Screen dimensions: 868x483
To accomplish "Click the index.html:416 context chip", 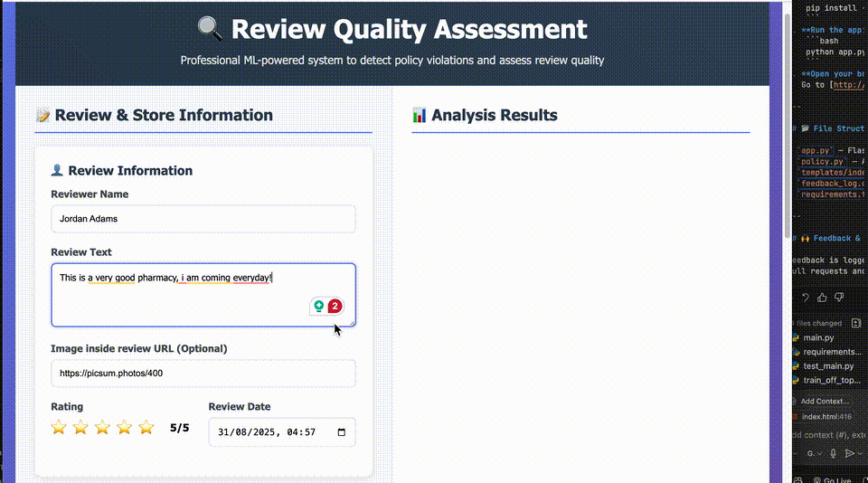I will pos(823,417).
